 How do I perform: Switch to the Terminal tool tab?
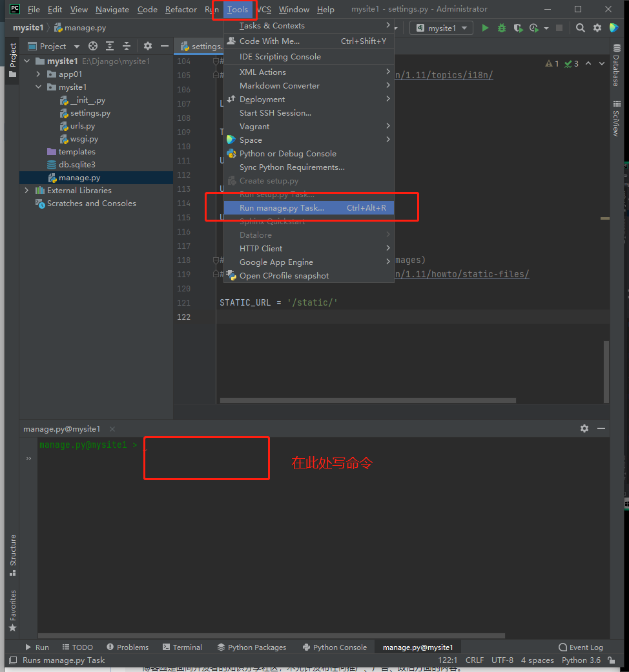tap(182, 647)
